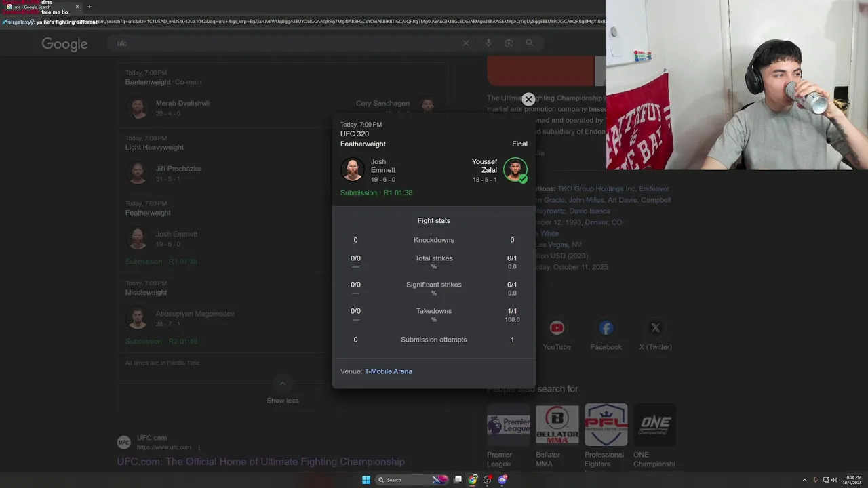Click the 'People also search for' heading
Image resolution: width=868 pixels, height=488 pixels.
coord(532,389)
